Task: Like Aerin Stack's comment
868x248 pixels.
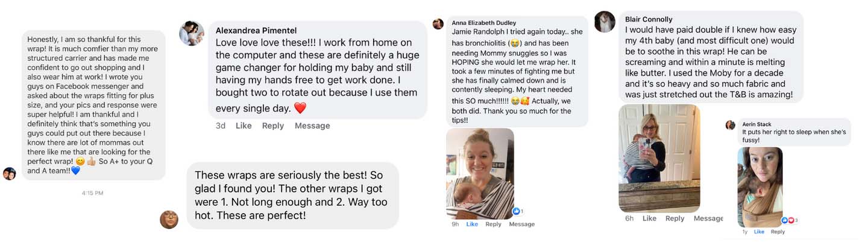Action: tap(759, 232)
